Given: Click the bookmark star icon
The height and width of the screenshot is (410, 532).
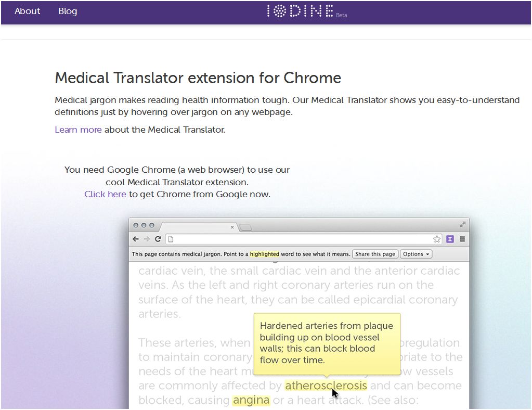Looking at the screenshot, I should tap(437, 239).
